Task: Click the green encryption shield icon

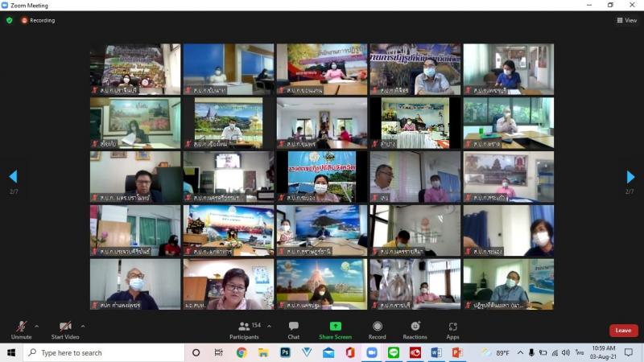Action: 10,20
